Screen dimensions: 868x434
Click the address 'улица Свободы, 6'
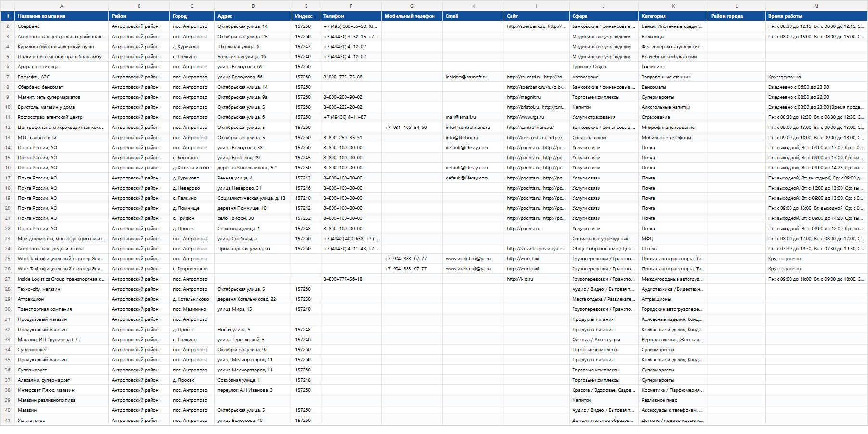[253, 239]
